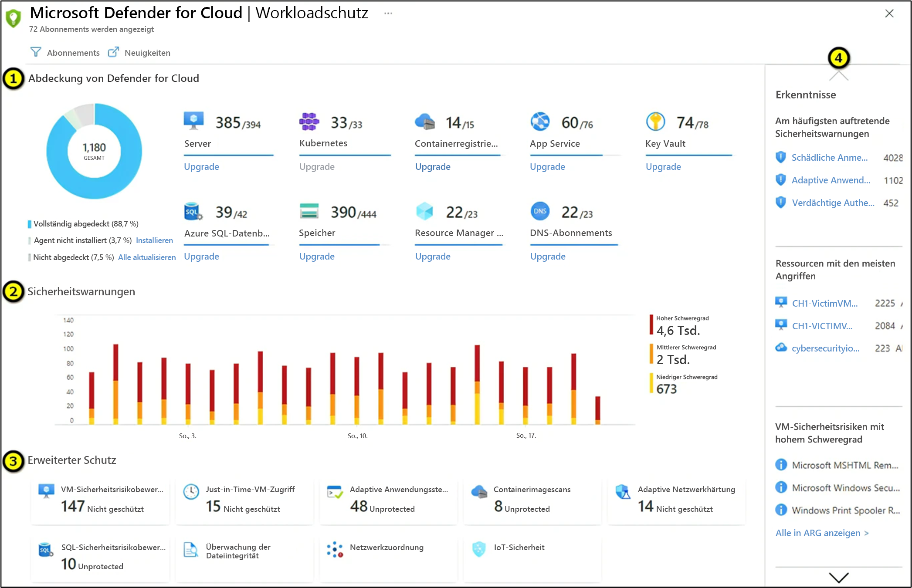Click shield icon beside Adaptive Anwend...

(781, 180)
